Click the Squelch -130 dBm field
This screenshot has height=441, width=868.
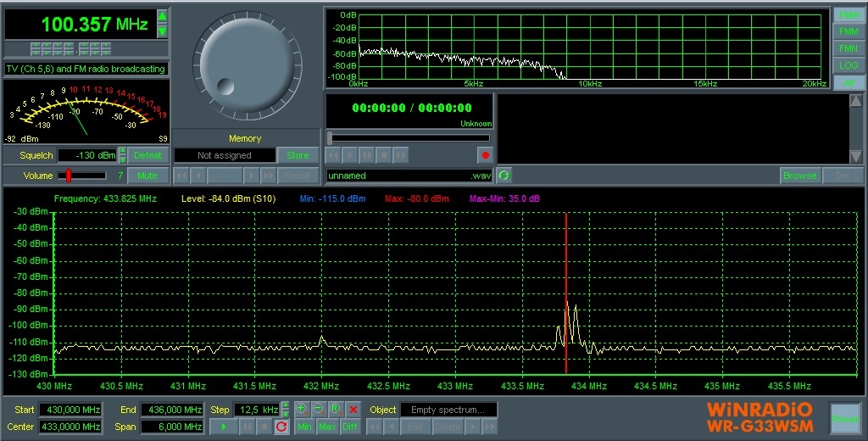click(x=88, y=155)
